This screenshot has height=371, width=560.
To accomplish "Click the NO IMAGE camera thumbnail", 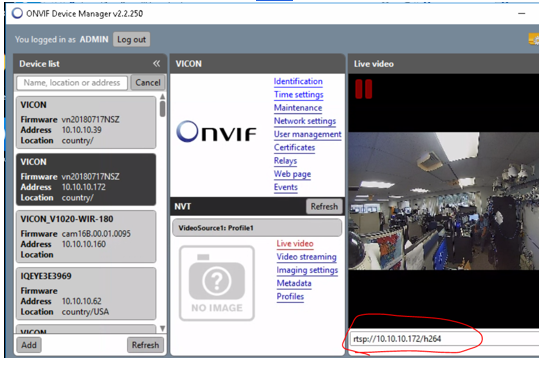I will (217, 283).
